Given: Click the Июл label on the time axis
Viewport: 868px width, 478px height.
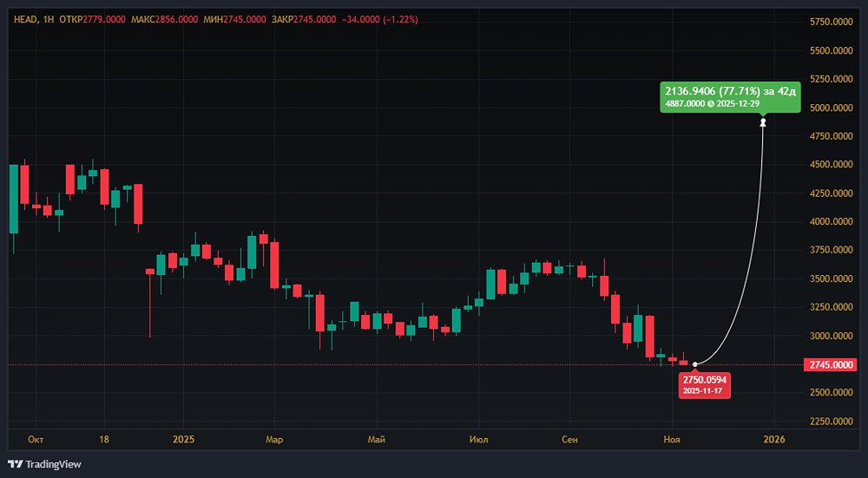Looking at the screenshot, I should [x=478, y=440].
